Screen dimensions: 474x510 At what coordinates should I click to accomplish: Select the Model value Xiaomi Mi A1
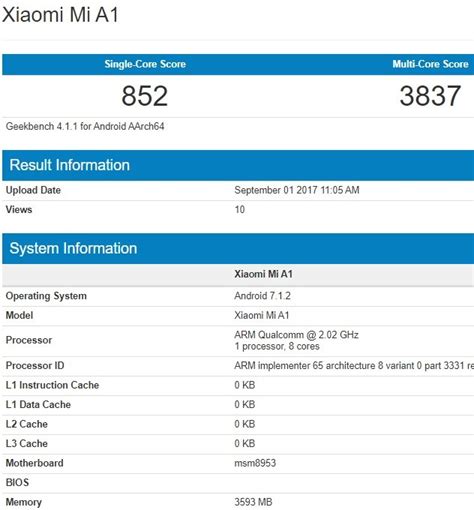pos(262,315)
